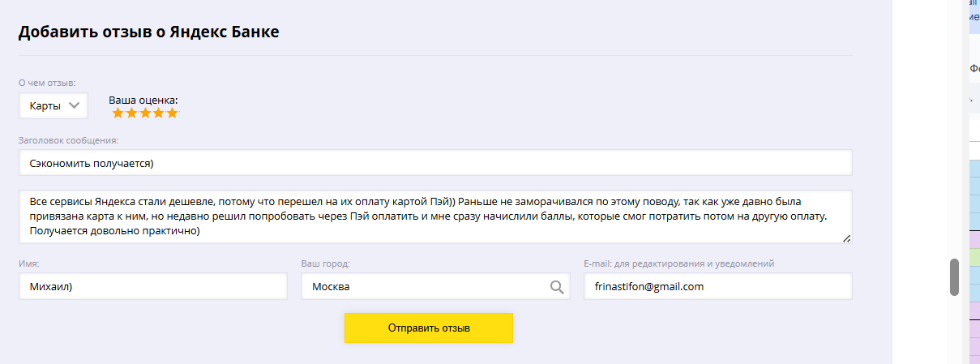Open the 'Карты' review topic dropdown
The width and height of the screenshot is (980, 364).
tap(53, 105)
